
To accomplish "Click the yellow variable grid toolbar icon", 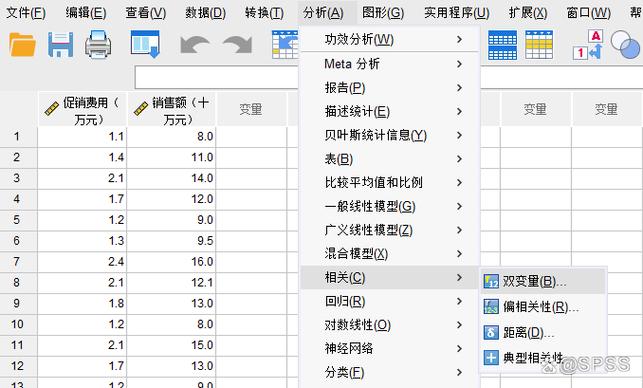I will click(539, 45).
